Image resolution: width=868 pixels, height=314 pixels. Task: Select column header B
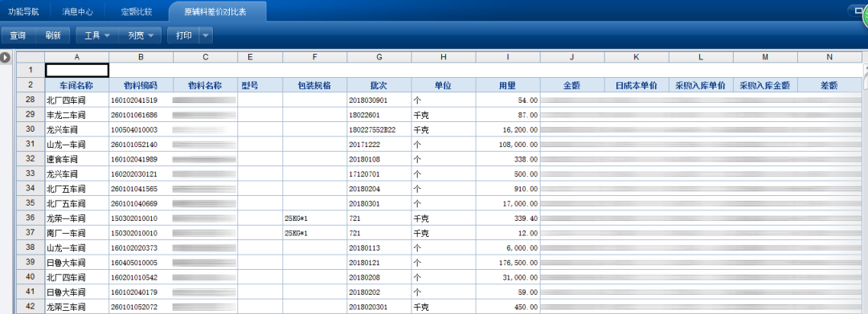(141, 57)
